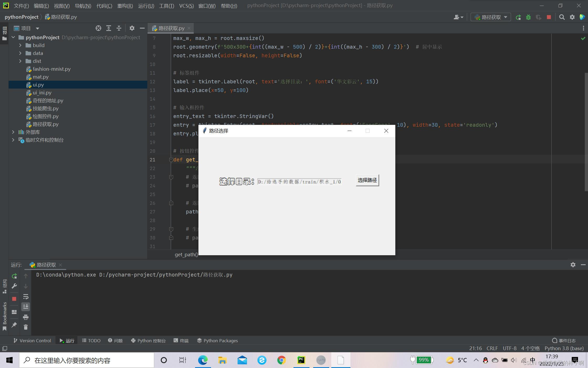Viewport: 588px width, 368px height.
Task: Click the 选择路径 button
Action: click(x=367, y=180)
